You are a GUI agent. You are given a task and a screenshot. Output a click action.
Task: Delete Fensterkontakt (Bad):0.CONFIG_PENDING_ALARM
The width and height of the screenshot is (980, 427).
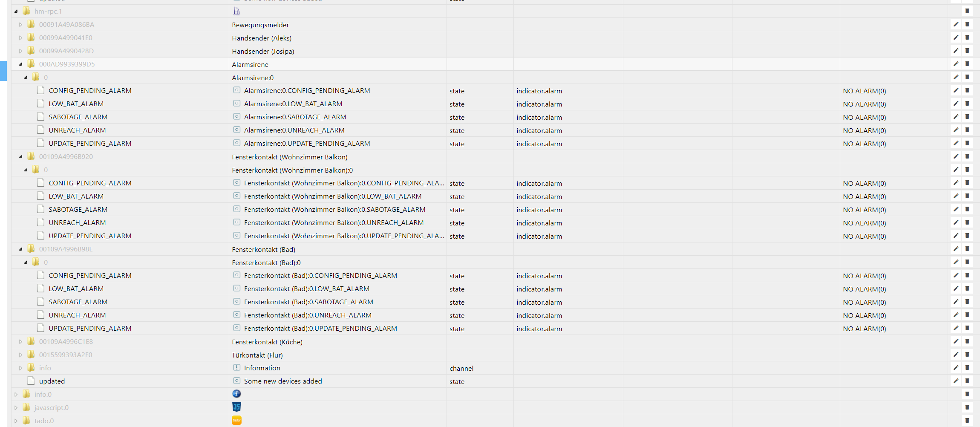[967, 275]
